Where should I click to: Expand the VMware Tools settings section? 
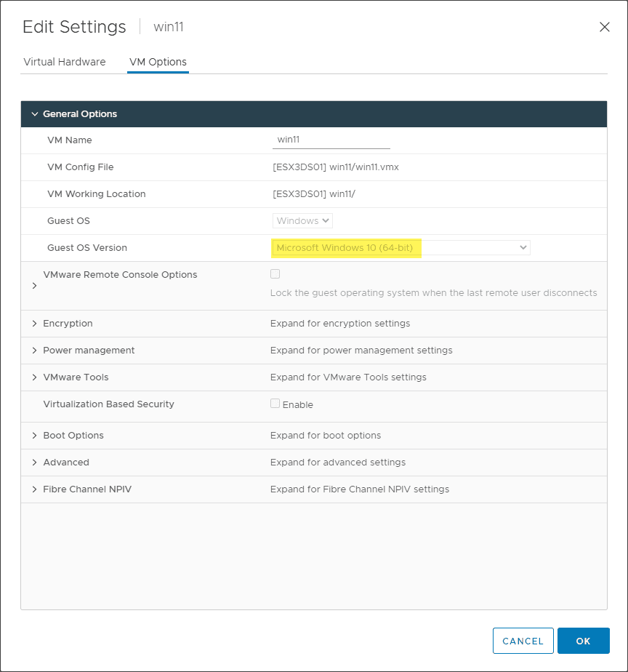point(34,377)
